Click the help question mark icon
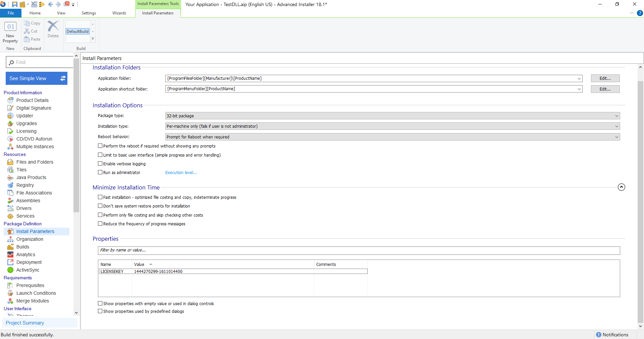 tap(640, 13)
